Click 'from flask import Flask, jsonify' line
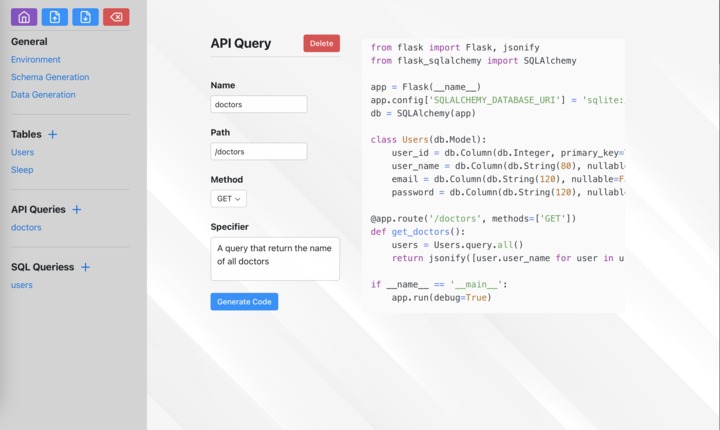Screen dimensions: 720x430 pyautogui.click(x=455, y=48)
